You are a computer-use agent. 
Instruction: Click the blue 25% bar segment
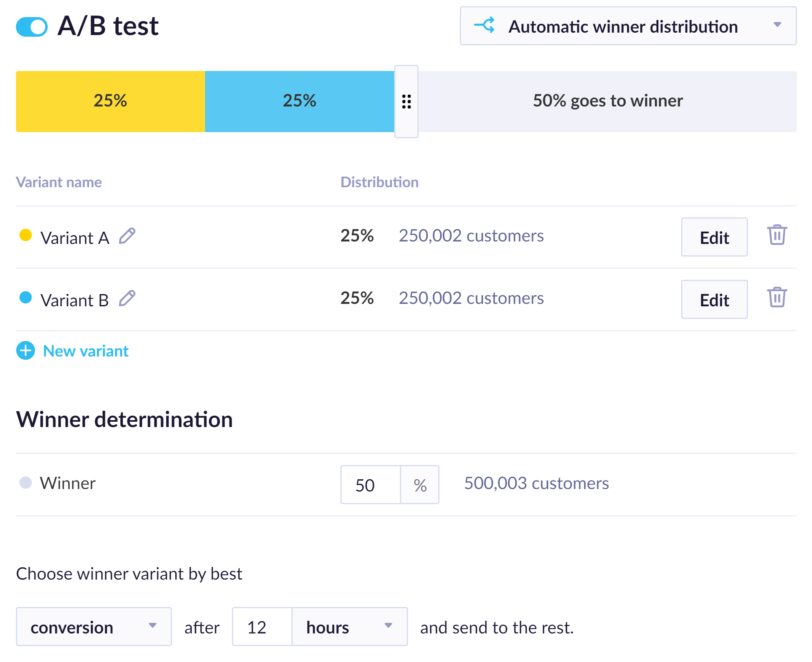tap(299, 102)
